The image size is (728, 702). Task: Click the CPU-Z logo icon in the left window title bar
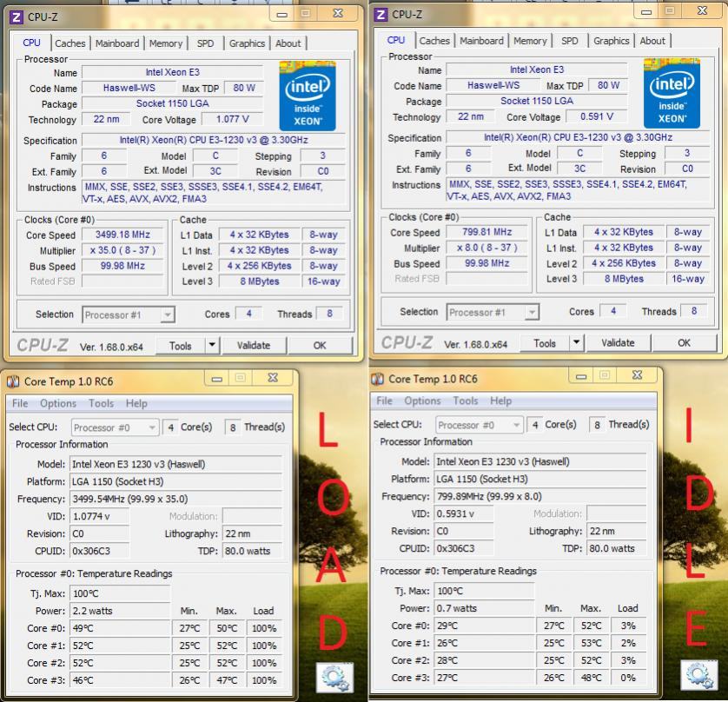tap(17, 17)
